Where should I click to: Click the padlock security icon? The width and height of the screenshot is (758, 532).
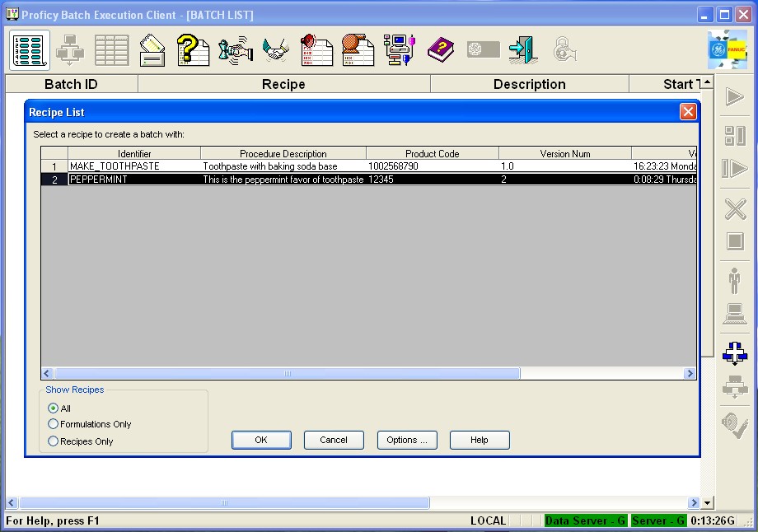(564, 49)
